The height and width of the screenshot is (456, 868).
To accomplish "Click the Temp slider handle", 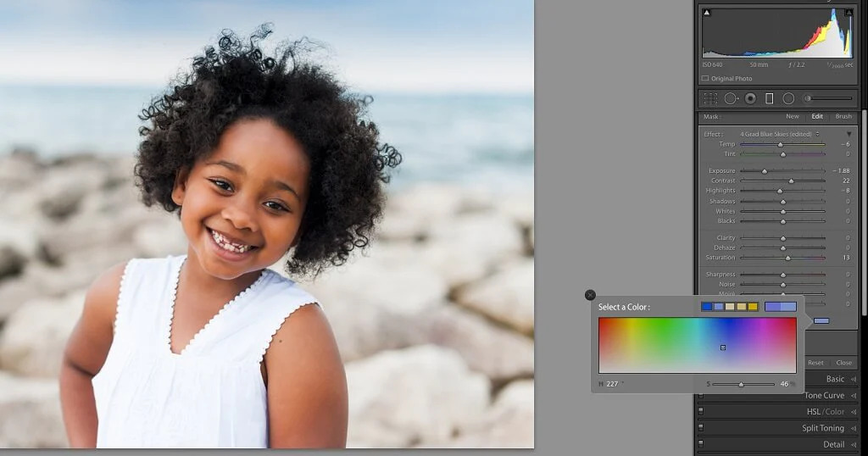I will tap(781, 144).
